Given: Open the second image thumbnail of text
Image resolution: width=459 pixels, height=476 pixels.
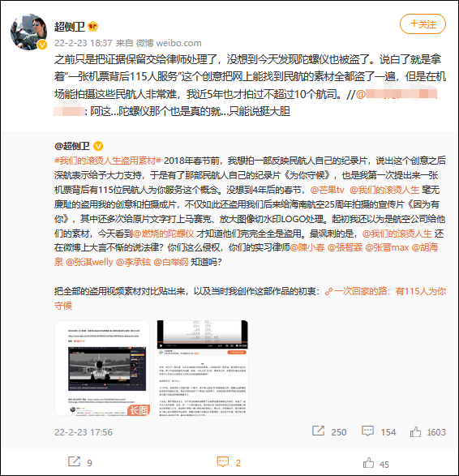Looking at the screenshot, I should (x=201, y=367).
